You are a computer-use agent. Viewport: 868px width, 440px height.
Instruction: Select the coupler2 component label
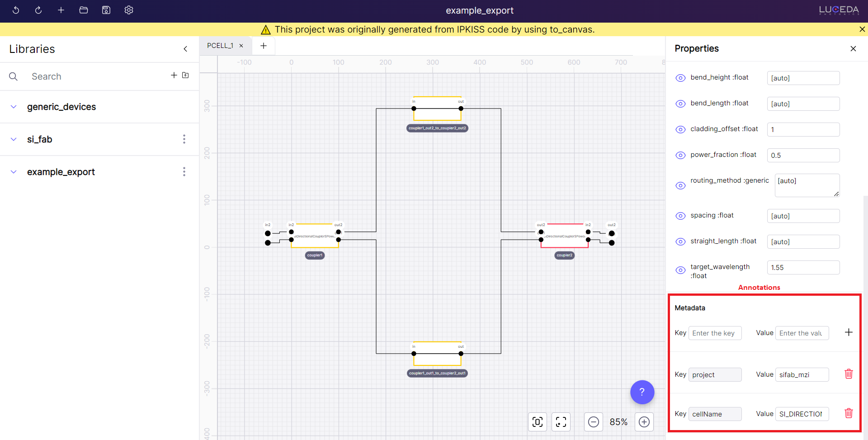click(x=564, y=255)
